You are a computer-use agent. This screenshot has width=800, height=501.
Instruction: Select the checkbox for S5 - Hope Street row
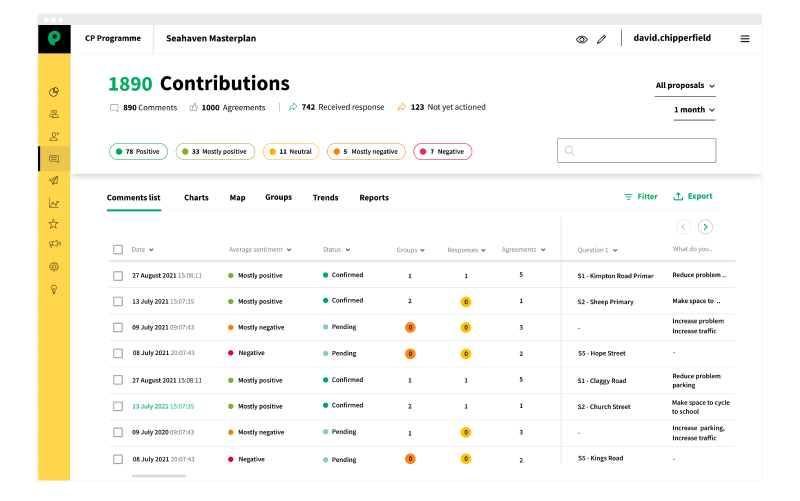[118, 353]
